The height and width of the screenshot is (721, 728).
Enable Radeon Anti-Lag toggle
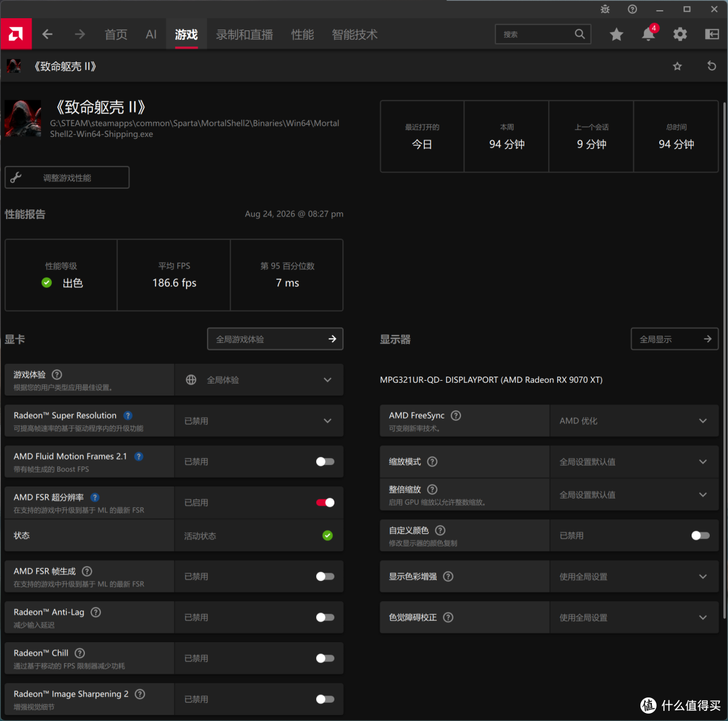pos(325,617)
